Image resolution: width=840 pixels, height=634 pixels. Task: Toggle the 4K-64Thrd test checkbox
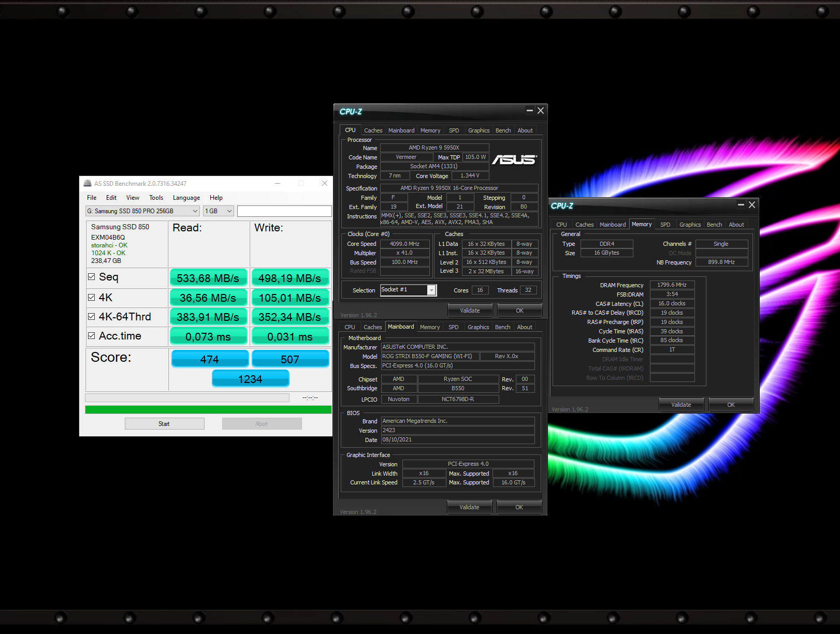(x=92, y=317)
